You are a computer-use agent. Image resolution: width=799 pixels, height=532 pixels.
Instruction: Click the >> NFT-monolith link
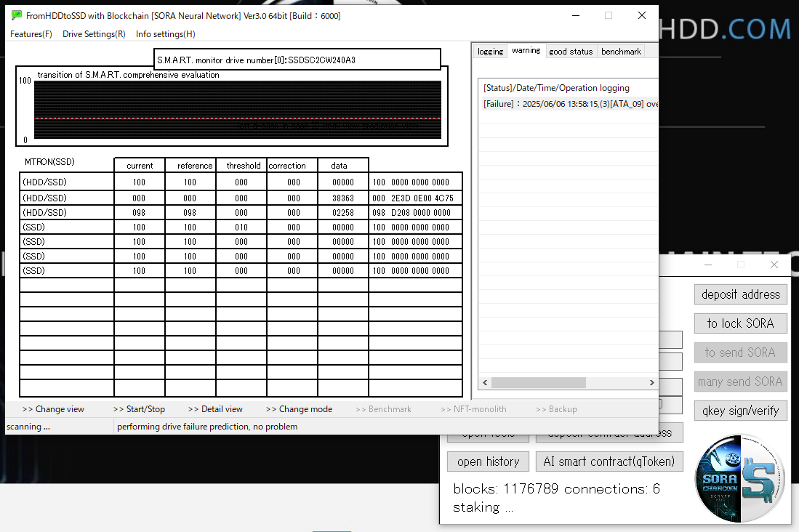click(x=473, y=409)
